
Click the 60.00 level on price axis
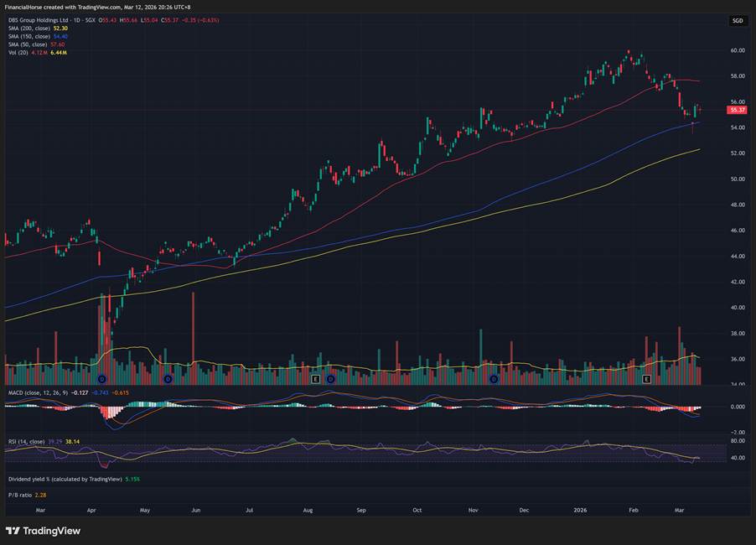click(738, 50)
